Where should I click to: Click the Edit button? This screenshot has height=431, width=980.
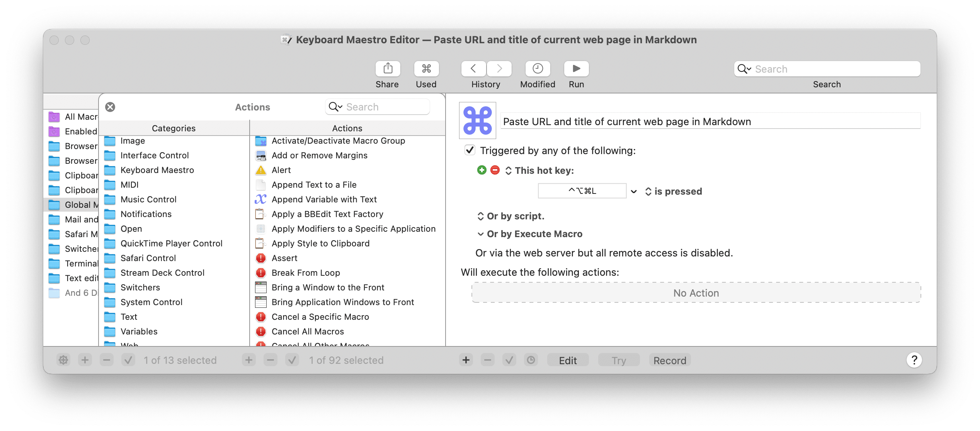pos(568,360)
